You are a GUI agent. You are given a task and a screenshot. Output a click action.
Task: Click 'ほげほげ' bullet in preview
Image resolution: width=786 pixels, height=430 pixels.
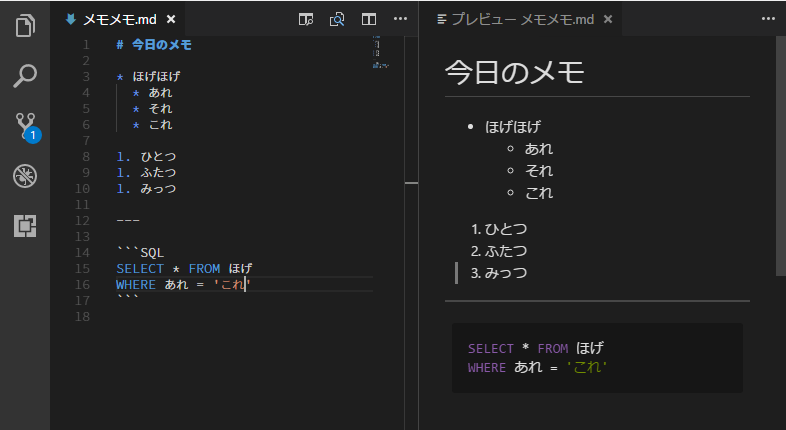[513, 127]
